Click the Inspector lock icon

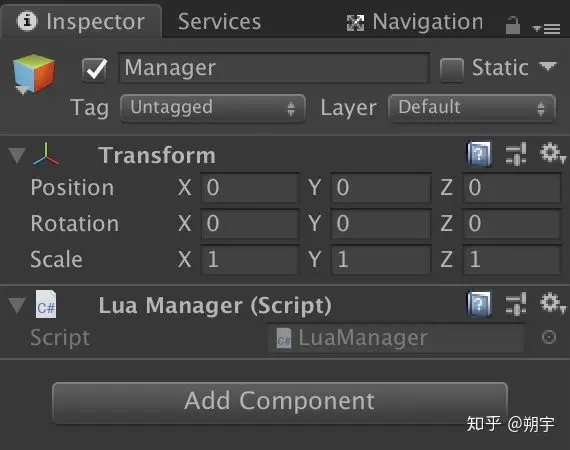click(x=513, y=25)
